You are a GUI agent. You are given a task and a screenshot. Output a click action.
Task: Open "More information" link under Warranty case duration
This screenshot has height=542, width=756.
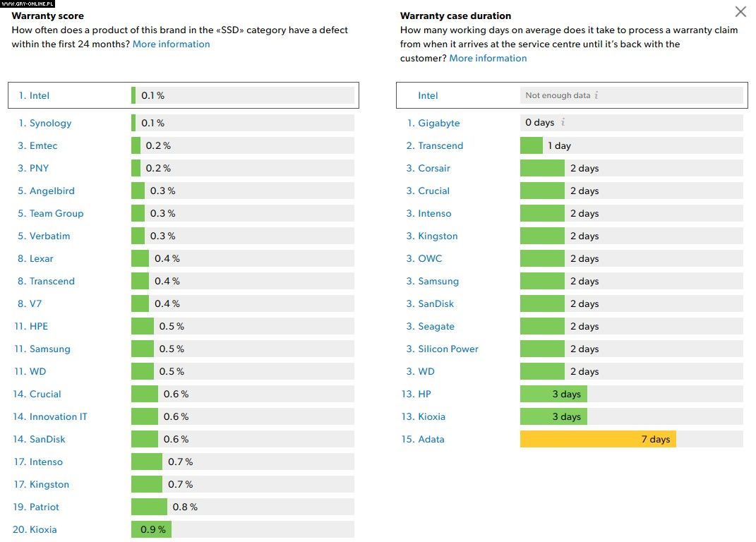pos(488,58)
